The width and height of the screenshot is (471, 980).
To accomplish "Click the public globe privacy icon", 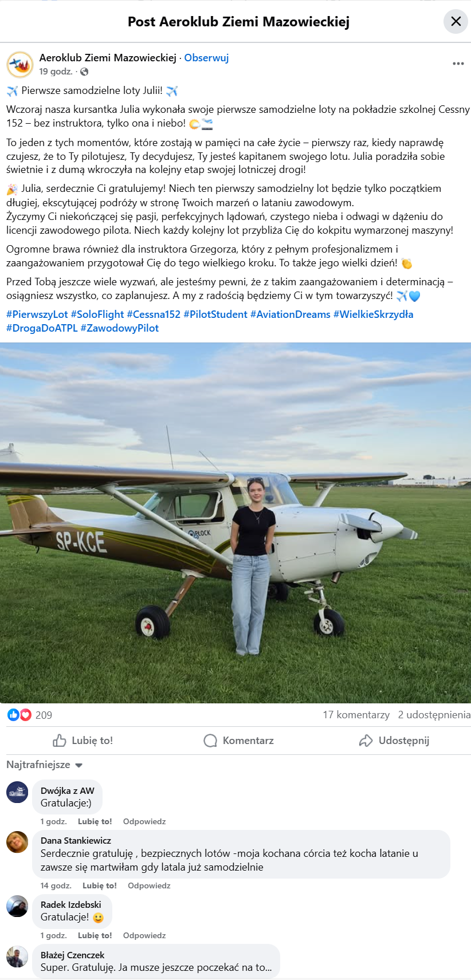I will click(84, 72).
